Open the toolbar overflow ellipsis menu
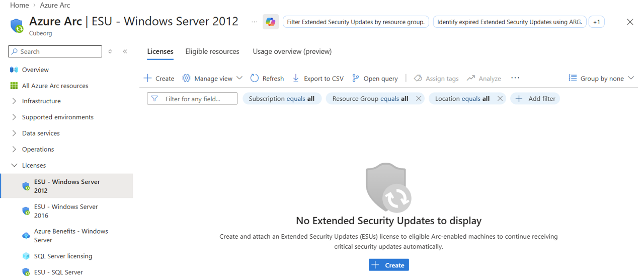644x278 pixels. click(515, 78)
